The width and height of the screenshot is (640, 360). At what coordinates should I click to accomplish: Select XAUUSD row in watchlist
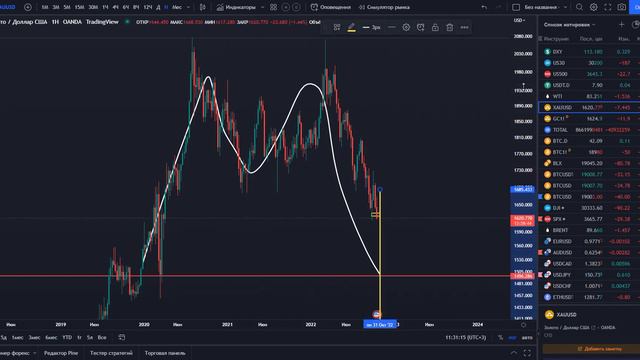pyautogui.click(x=589, y=107)
